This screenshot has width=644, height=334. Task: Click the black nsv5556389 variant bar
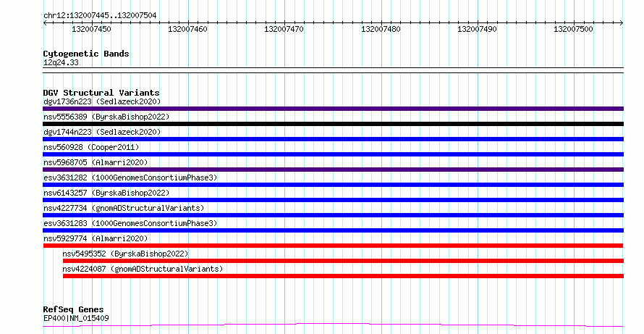[x=333, y=124]
